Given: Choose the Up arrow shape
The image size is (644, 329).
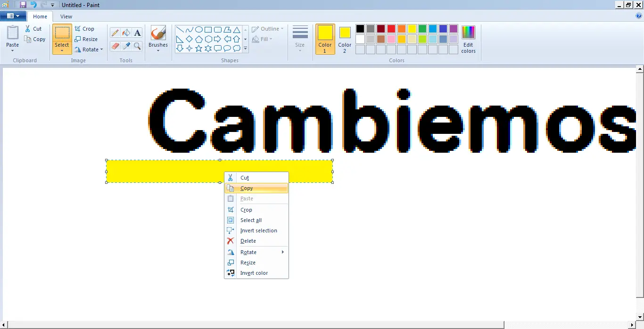Looking at the screenshot, I should point(236,39).
